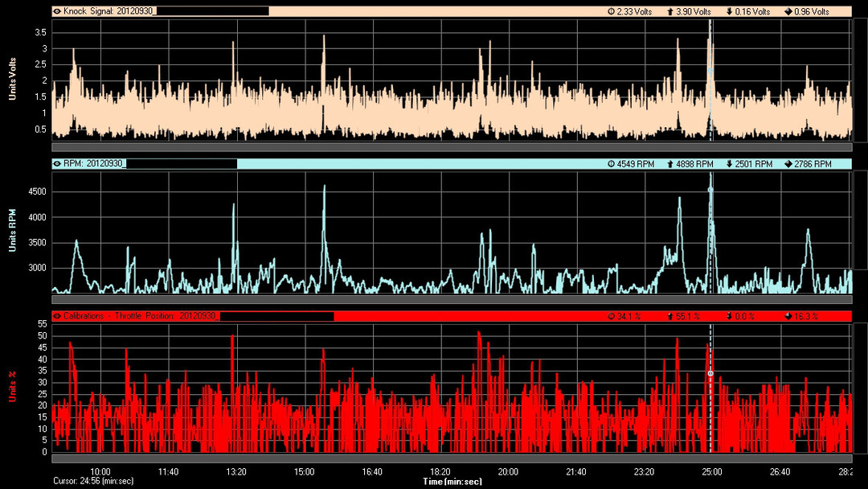Click the Knock Signal cursor value clock icon

(x=611, y=12)
